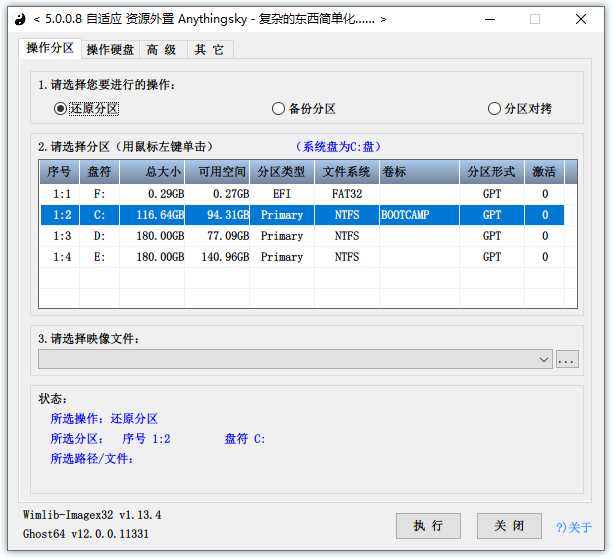Screen dimensions: 613x559
Task: Select the 还原分区 radio button
Action: click(61, 108)
